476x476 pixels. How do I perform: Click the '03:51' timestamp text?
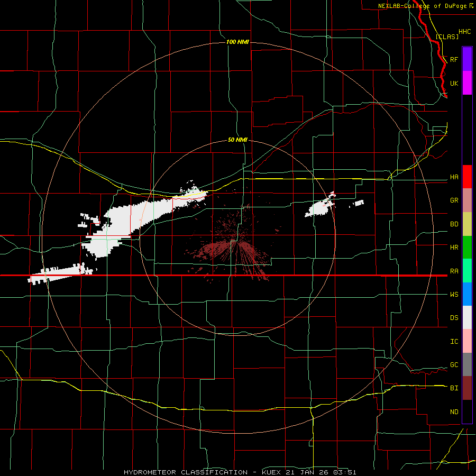344,472
